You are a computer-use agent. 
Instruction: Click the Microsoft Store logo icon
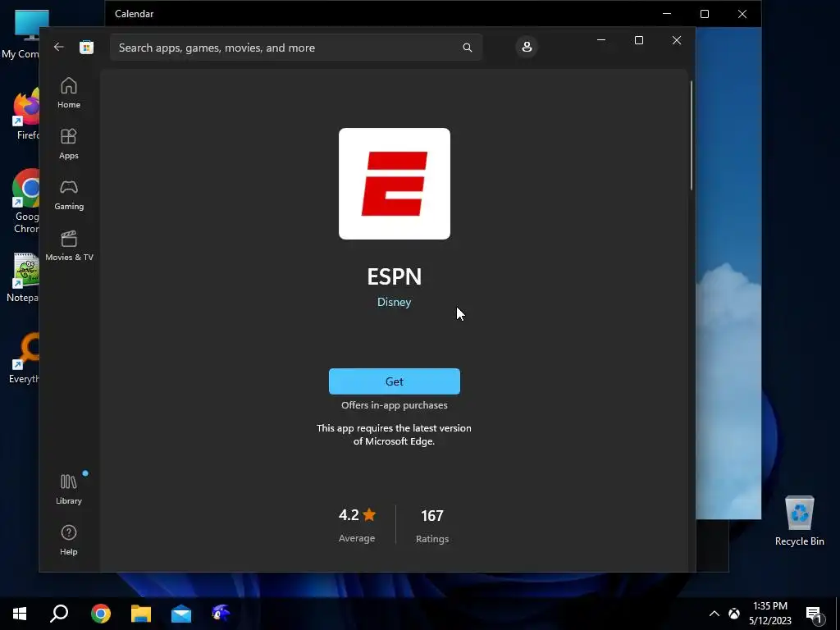(x=86, y=47)
